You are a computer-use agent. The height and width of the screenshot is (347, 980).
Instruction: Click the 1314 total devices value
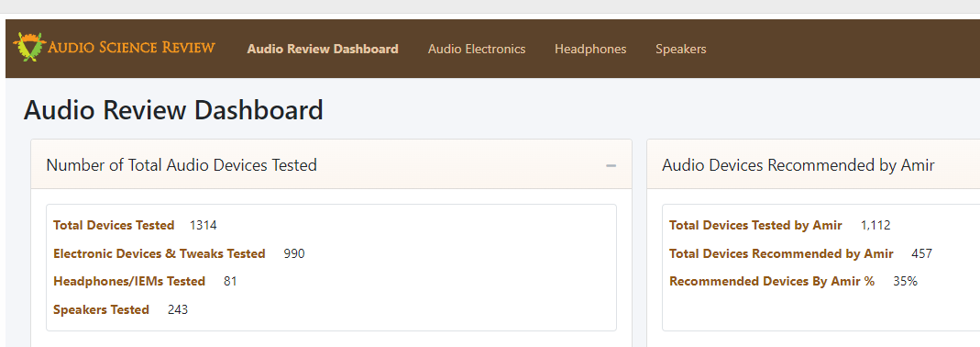tap(204, 226)
